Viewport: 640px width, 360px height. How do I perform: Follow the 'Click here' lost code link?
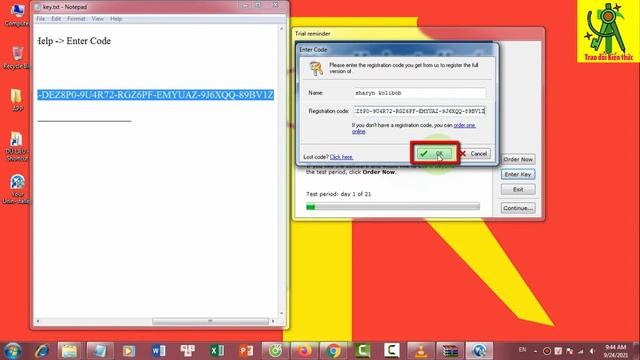[x=341, y=157]
